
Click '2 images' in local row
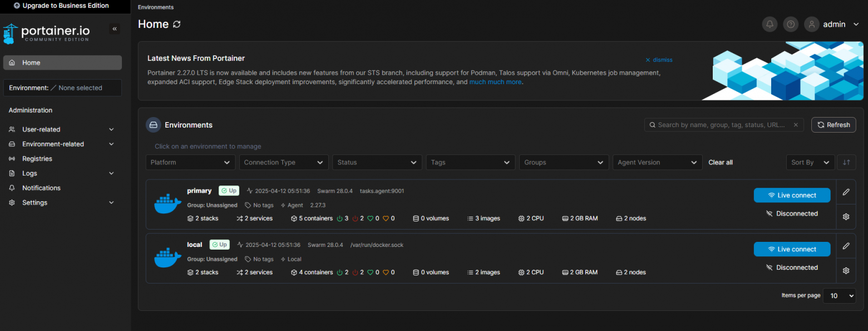point(484,272)
